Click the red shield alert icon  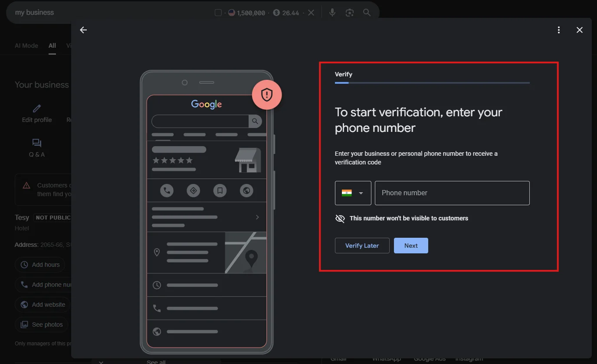coord(266,95)
